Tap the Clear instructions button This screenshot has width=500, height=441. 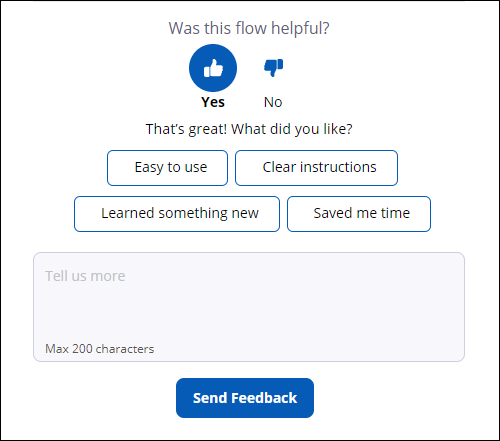point(316,168)
